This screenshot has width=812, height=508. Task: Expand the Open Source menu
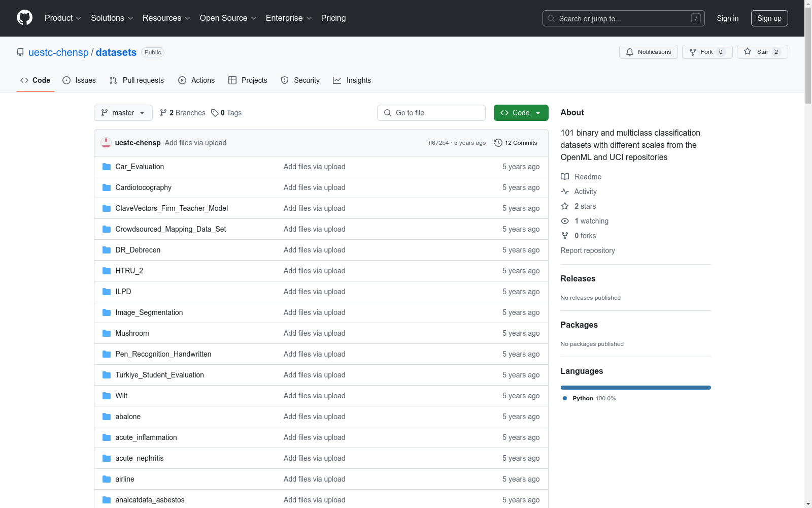pyautogui.click(x=228, y=18)
